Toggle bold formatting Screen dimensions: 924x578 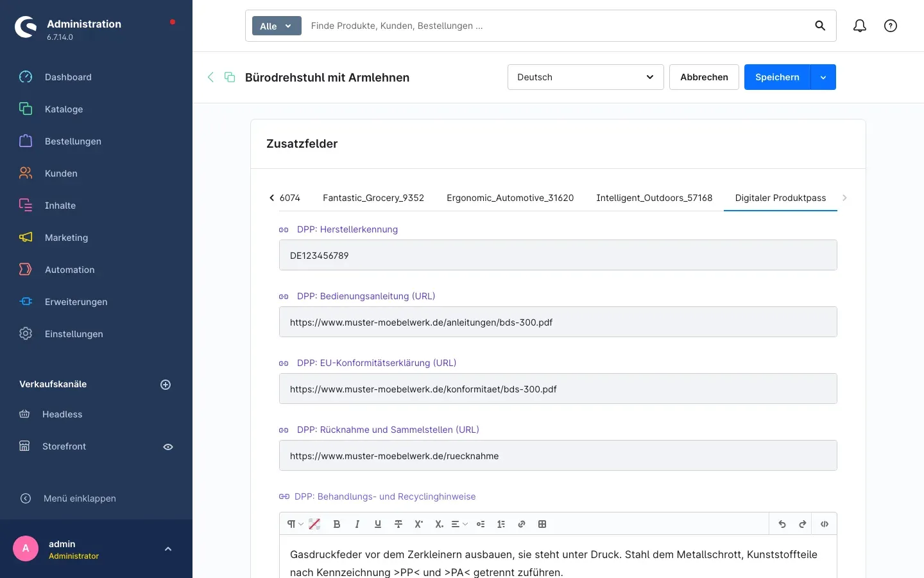(x=337, y=524)
